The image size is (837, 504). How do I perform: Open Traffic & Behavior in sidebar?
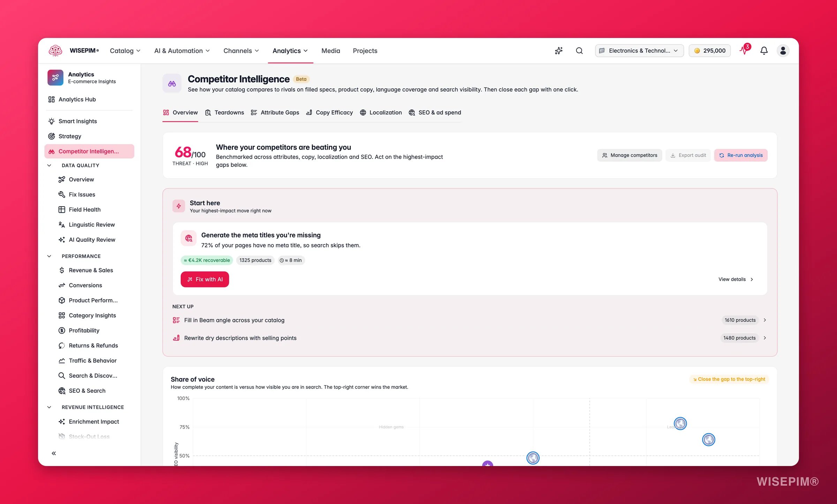[94, 361]
